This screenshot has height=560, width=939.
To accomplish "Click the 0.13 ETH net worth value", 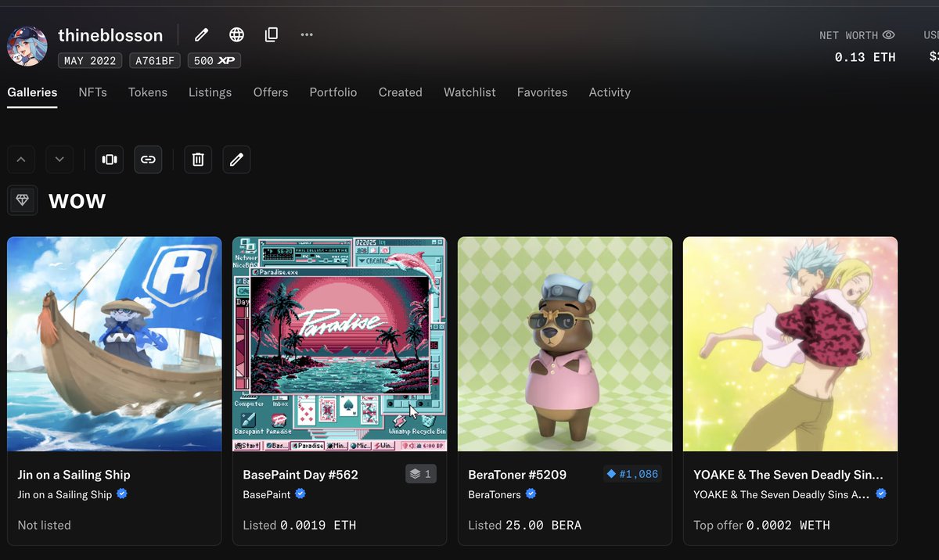I will [865, 57].
